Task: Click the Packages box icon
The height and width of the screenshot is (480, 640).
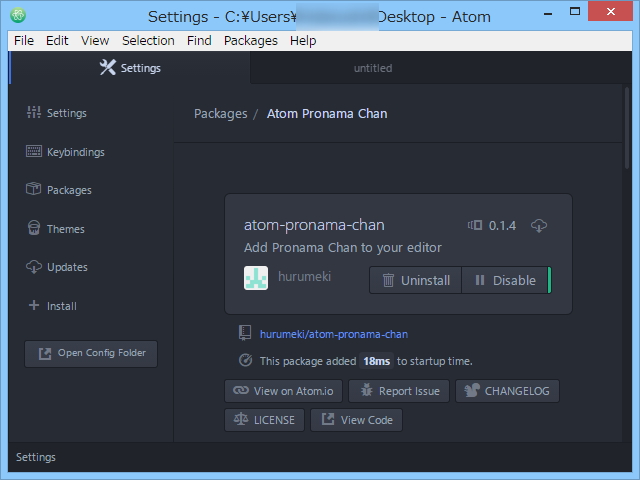Action: (x=33, y=189)
